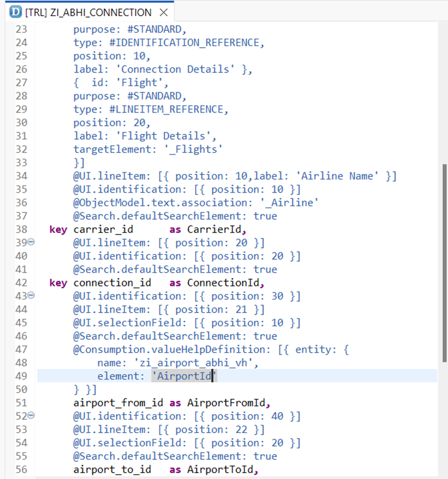Close the ZI_ABHI_CONNECTION editor tab
This screenshot has height=479, width=448.
[164, 12]
